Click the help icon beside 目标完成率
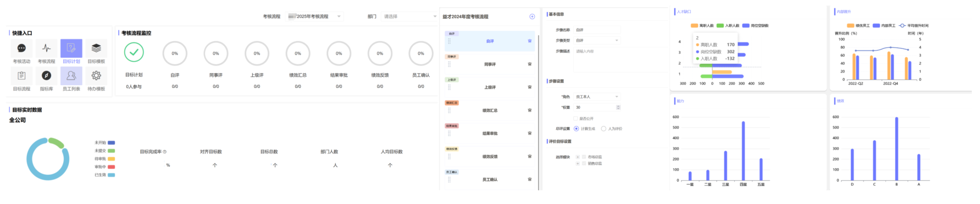 coord(164,152)
